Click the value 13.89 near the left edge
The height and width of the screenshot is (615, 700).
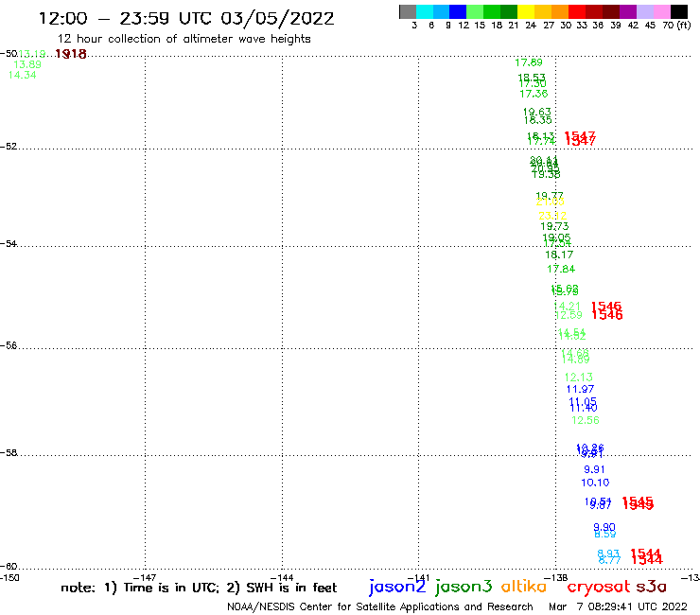[27, 64]
